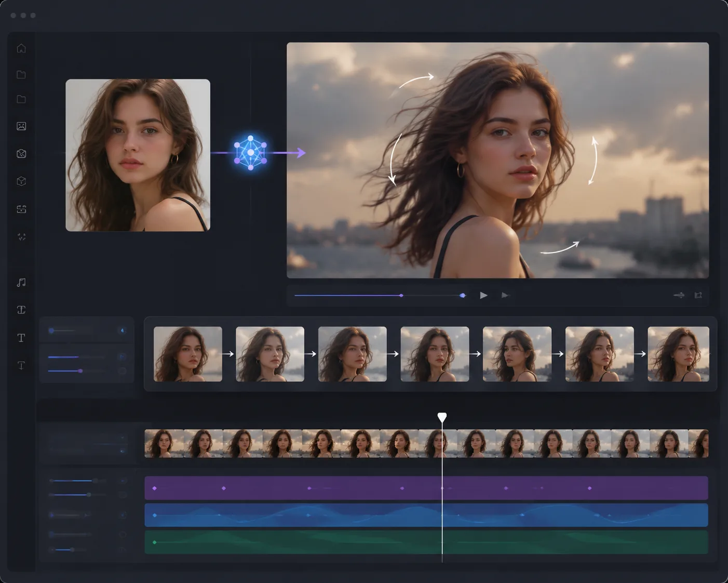Select the blue waveform track clip

426,515
